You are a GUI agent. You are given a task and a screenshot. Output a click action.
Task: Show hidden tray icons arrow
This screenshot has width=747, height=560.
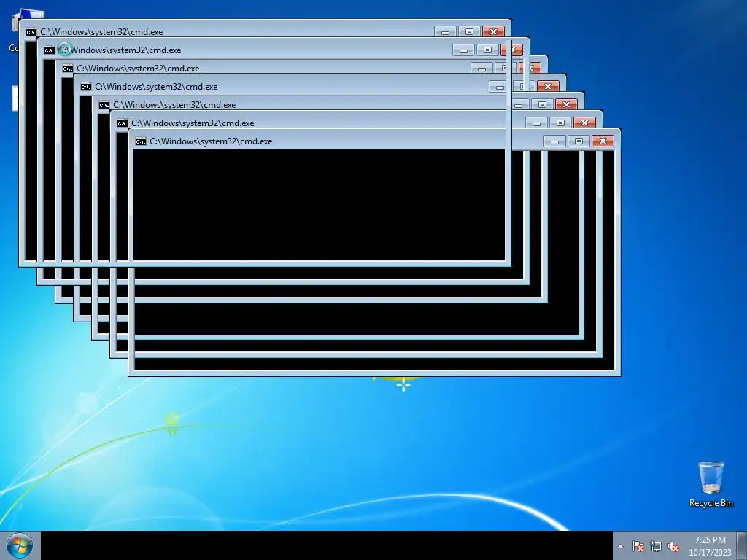620,546
